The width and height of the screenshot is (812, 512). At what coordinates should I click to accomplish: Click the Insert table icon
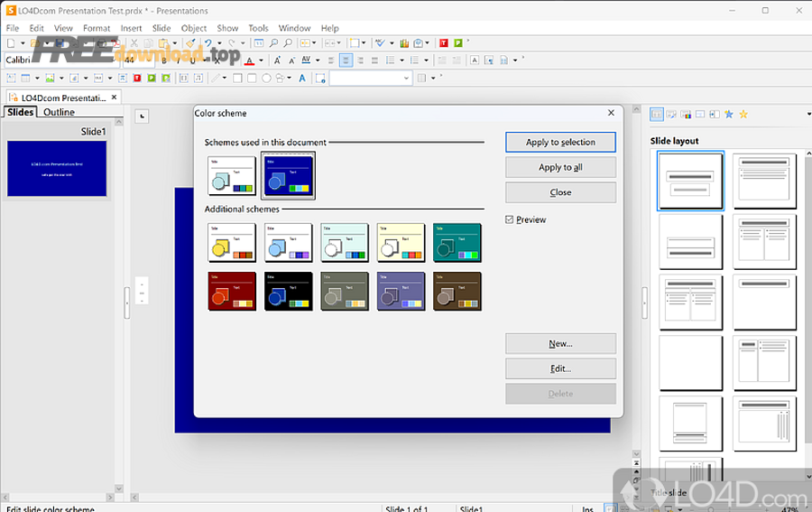point(25,79)
